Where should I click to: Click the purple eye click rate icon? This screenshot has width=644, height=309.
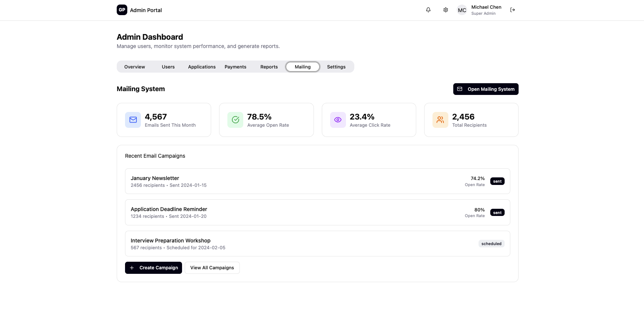[338, 120]
